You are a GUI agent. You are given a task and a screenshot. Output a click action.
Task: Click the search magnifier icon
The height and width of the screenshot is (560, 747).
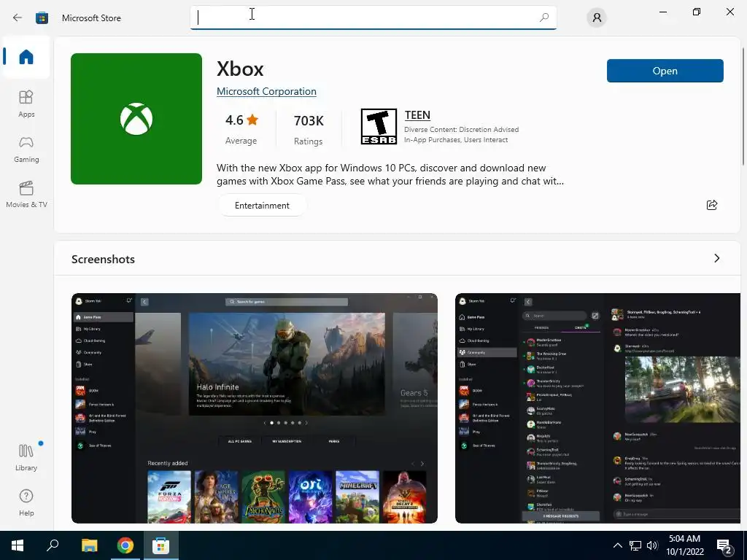544,17
